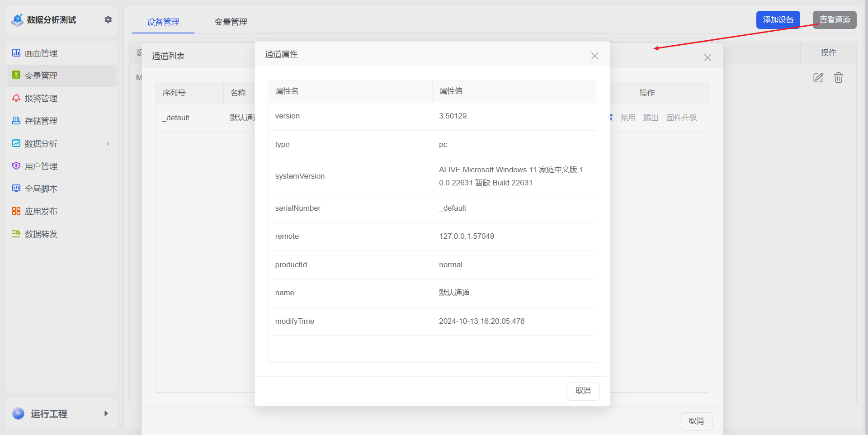Viewport: 868px width, 435px height.
Task: Switch to the 变量管理 tab
Action: (x=231, y=22)
